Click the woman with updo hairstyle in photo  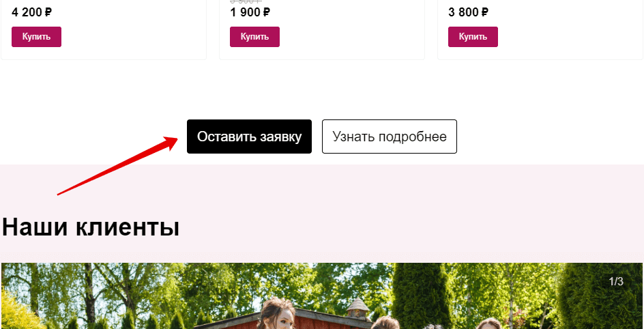point(276,314)
